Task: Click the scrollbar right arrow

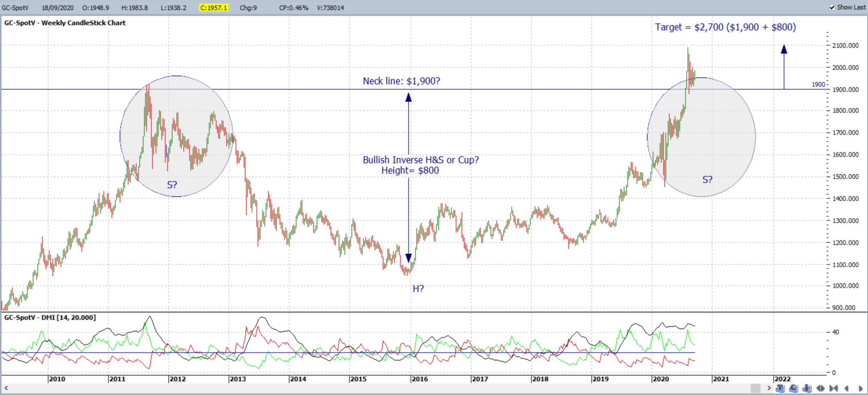Action: [x=769, y=388]
